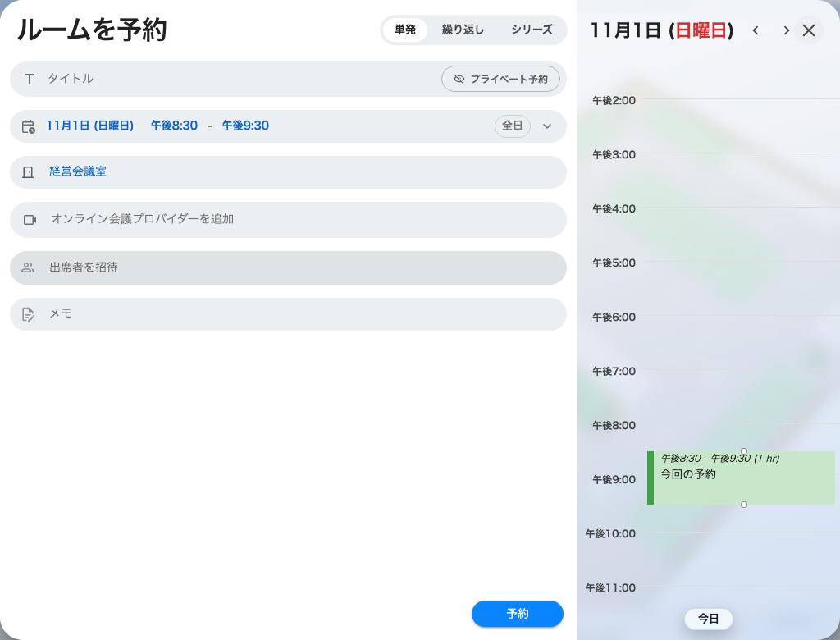Click the タイトル input field
Viewport: 840px width, 640px height.
pyautogui.click(x=288, y=79)
